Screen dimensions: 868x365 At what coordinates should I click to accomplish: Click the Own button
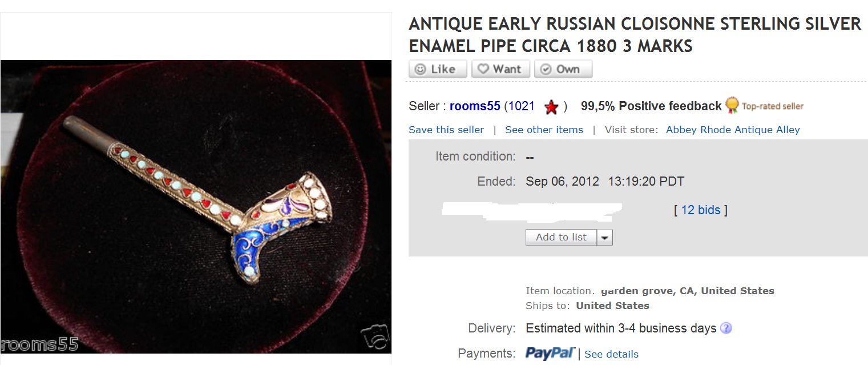[x=563, y=69]
